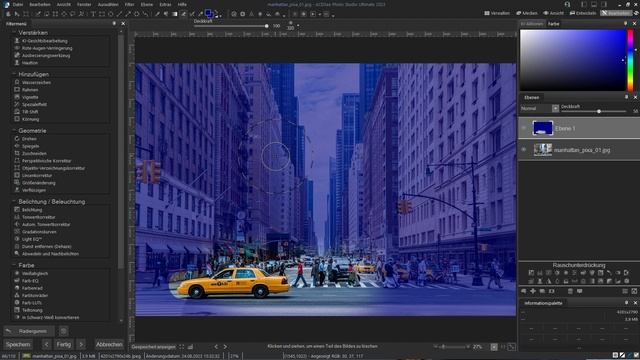640x360 pixels.
Task: Click the plus icon to add layer
Action: click(x=533, y=291)
